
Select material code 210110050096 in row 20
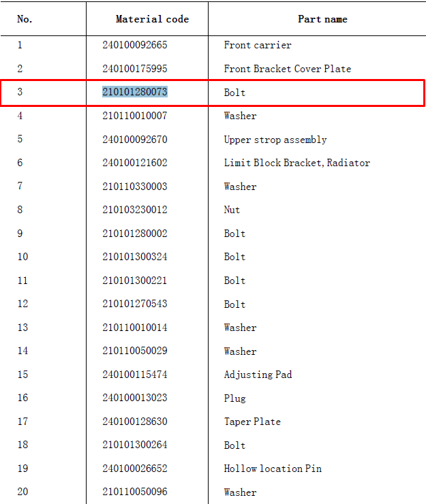[x=135, y=492]
